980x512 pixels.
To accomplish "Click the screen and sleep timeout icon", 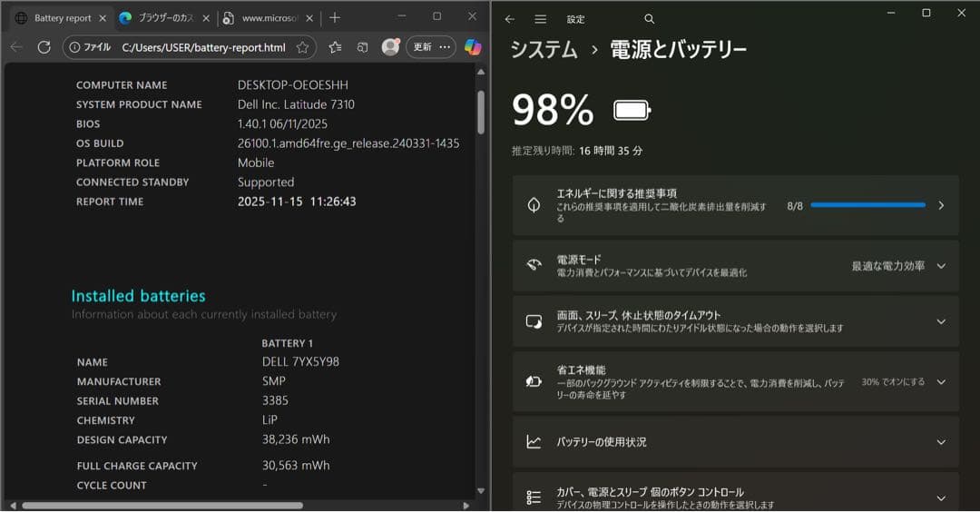I will point(534,321).
